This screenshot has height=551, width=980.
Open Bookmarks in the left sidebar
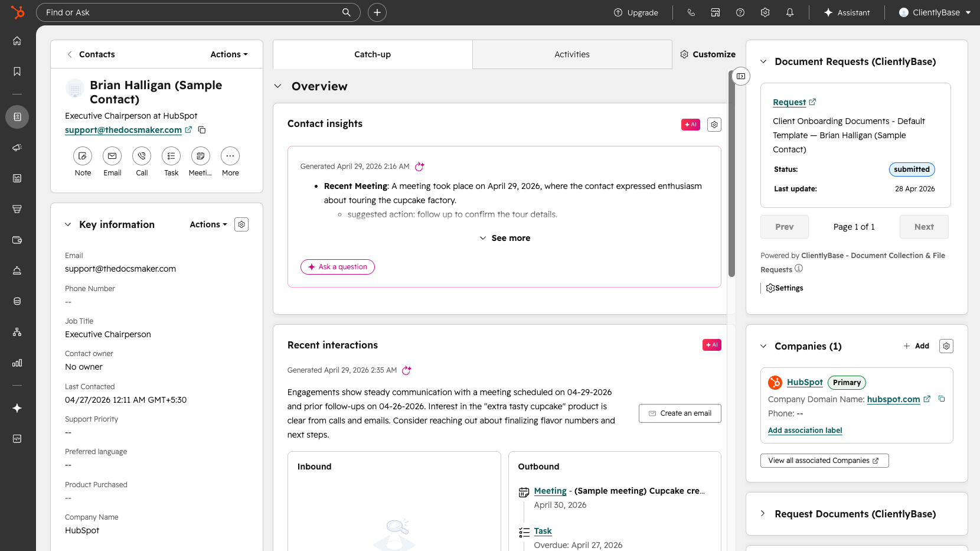(17, 71)
